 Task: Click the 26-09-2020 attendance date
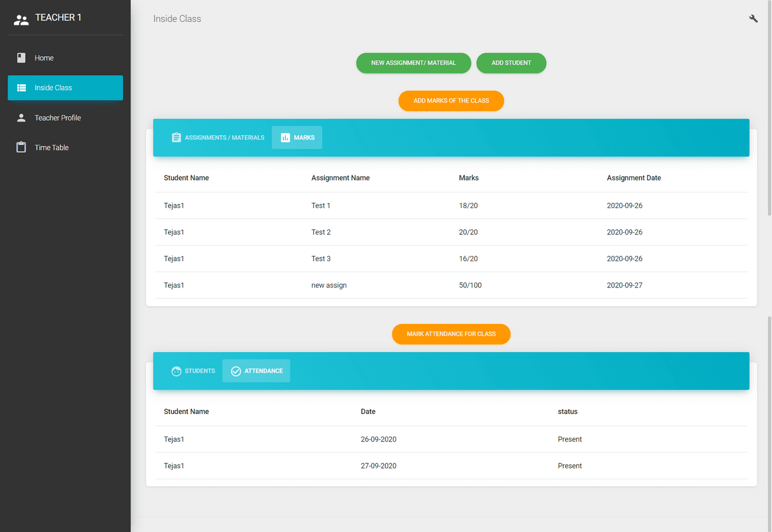(378, 440)
